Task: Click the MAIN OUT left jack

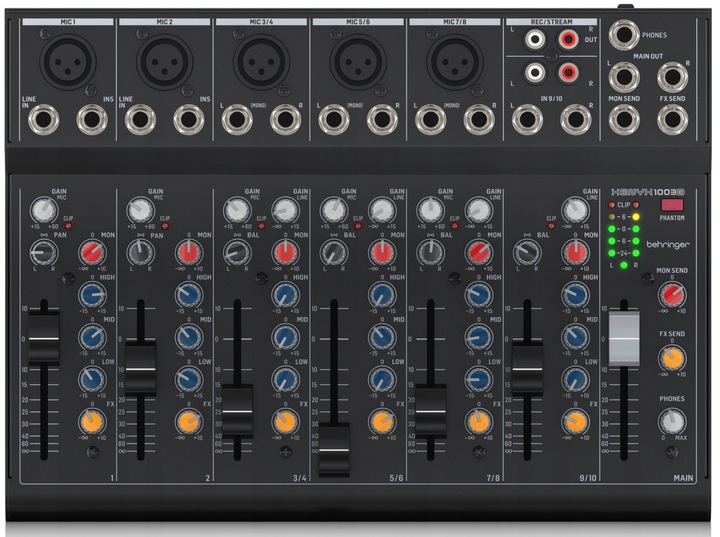Action: click(624, 77)
